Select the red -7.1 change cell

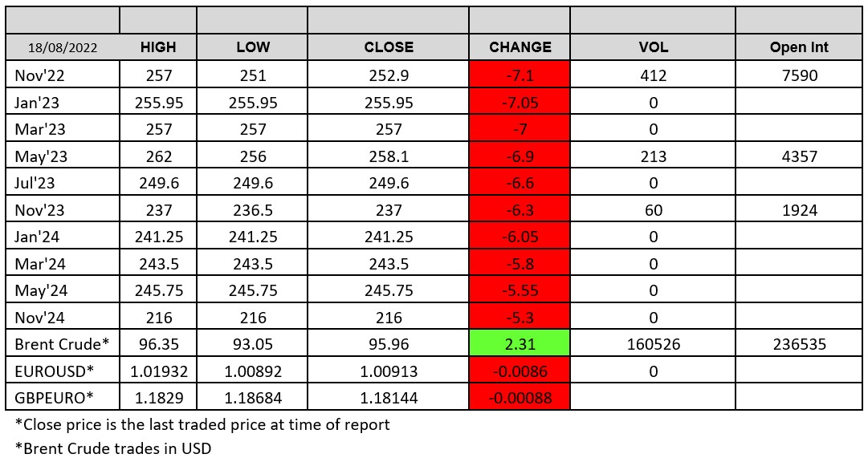click(520, 76)
